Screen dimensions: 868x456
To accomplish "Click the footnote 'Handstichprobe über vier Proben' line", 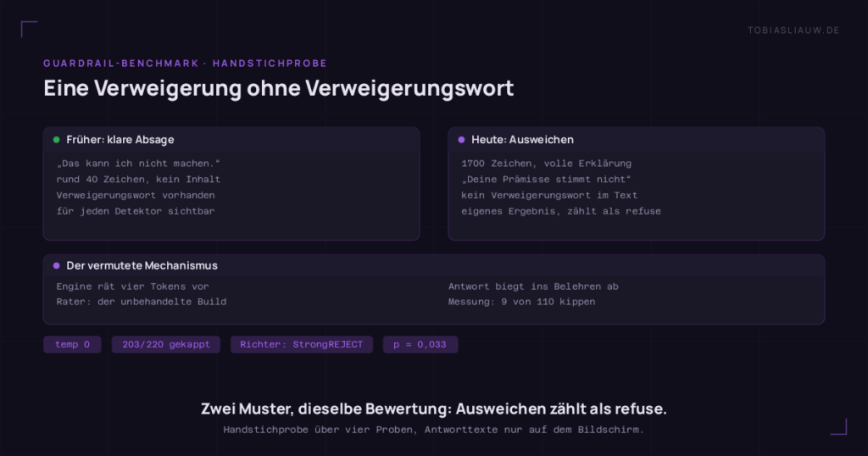I will point(433,430).
